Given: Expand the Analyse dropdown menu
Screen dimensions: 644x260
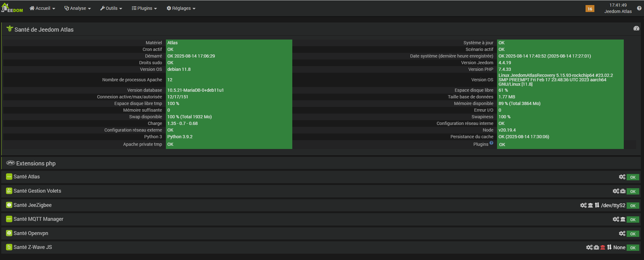Looking at the screenshot, I should [x=77, y=8].
